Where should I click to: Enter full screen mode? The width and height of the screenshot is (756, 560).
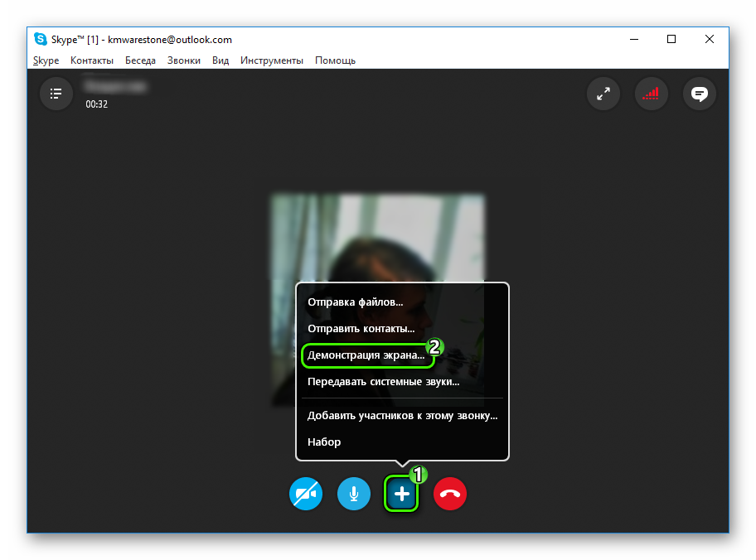[x=603, y=94]
